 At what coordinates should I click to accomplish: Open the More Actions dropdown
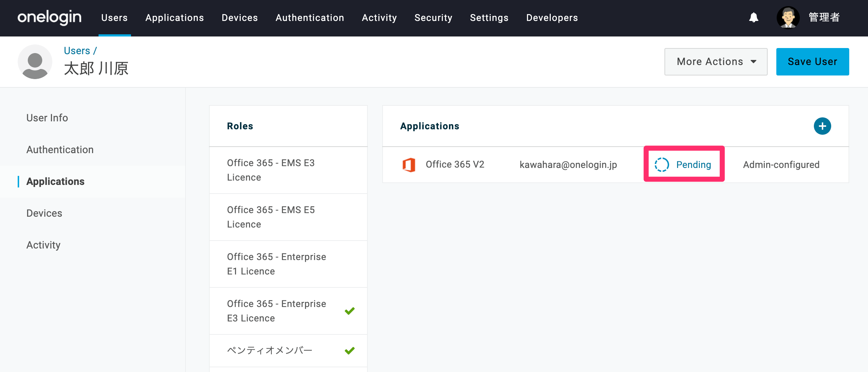click(x=716, y=62)
